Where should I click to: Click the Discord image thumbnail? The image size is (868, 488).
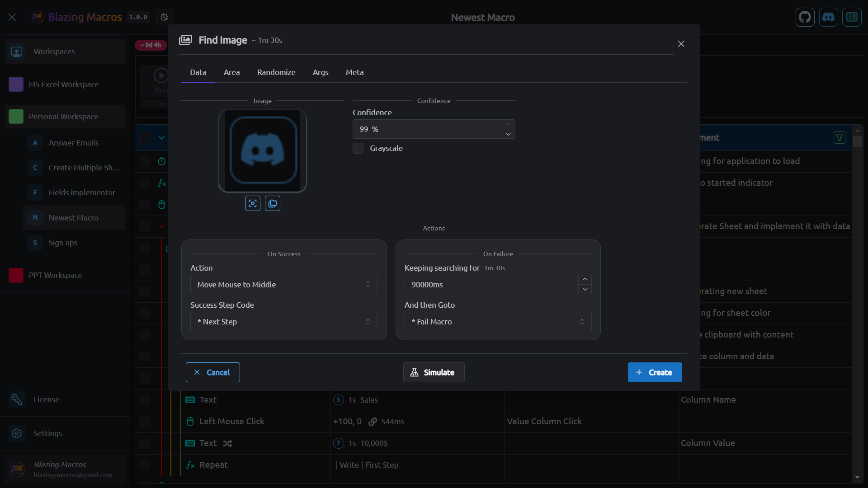[x=263, y=151]
